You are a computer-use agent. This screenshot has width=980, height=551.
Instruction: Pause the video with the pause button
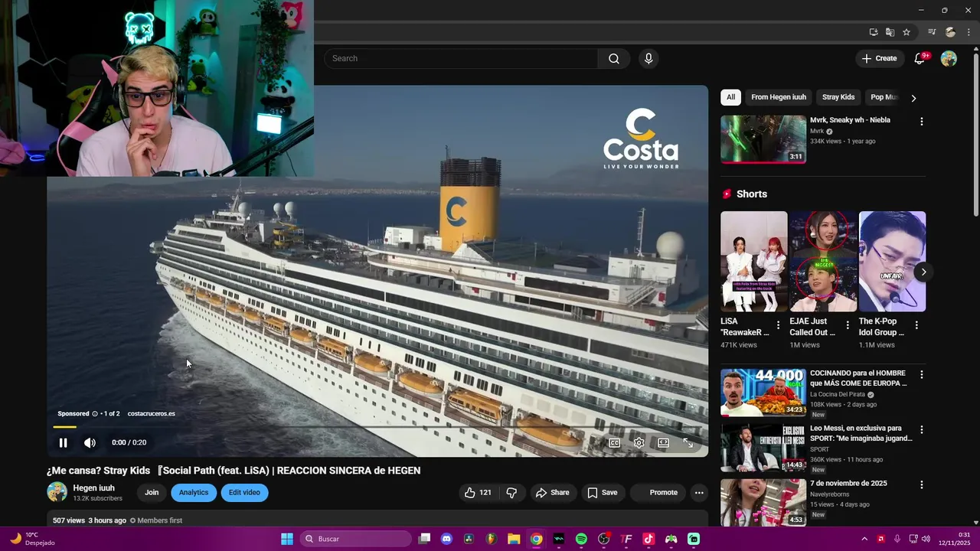tap(63, 442)
